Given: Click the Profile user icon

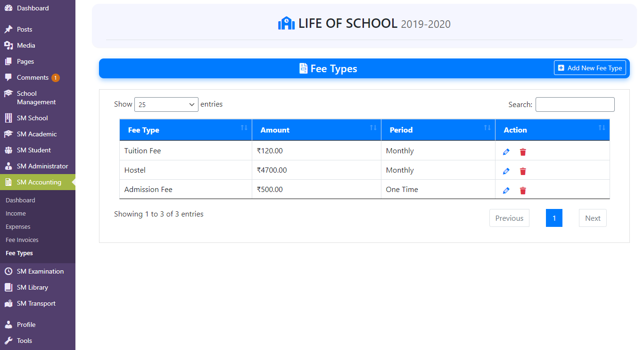Looking at the screenshot, I should pos(8,325).
